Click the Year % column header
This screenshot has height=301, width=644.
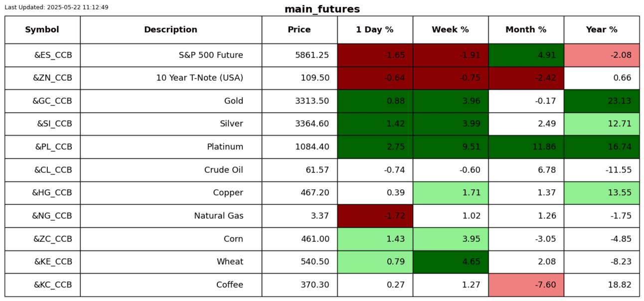602,30
